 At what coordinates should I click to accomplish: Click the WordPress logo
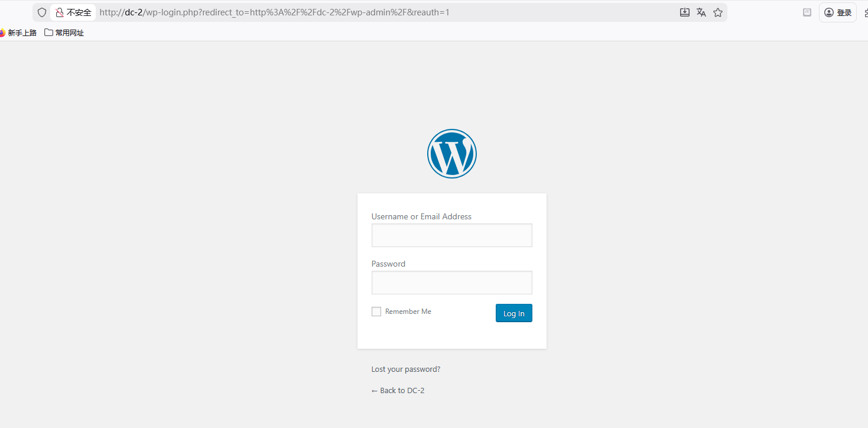[x=452, y=154]
